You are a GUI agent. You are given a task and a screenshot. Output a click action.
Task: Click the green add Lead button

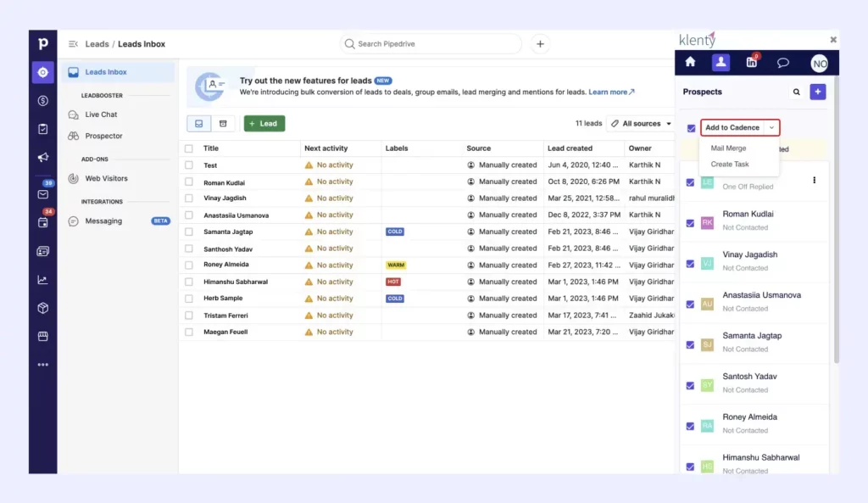[x=264, y=124]
